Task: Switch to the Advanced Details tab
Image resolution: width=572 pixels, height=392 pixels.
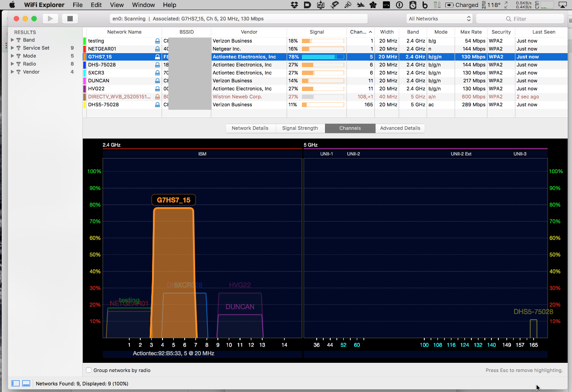Action: click(400, 128)
